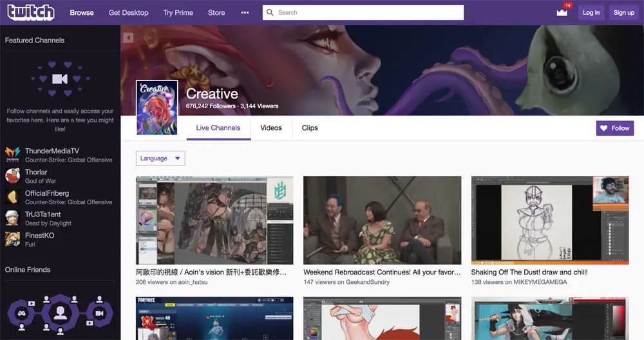644x340 pixels.
Task: Switch to the Videos tab
Action: (x=271, y=127)
